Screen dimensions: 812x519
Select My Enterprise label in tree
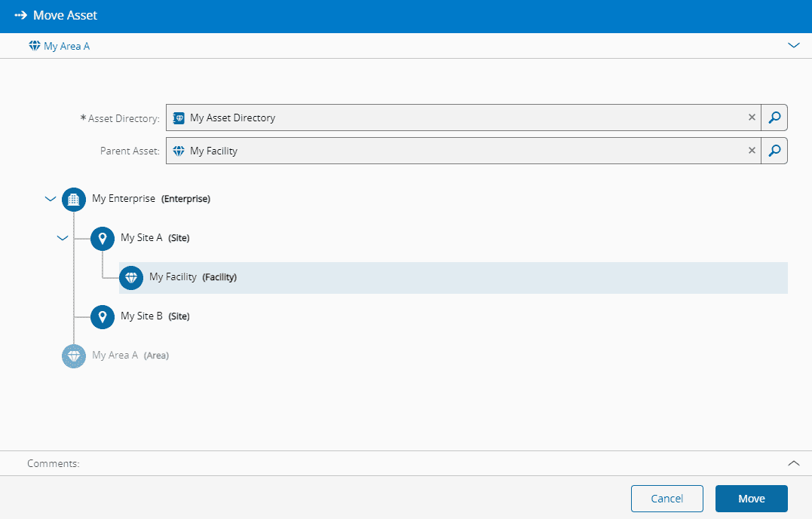pos(124,199)
